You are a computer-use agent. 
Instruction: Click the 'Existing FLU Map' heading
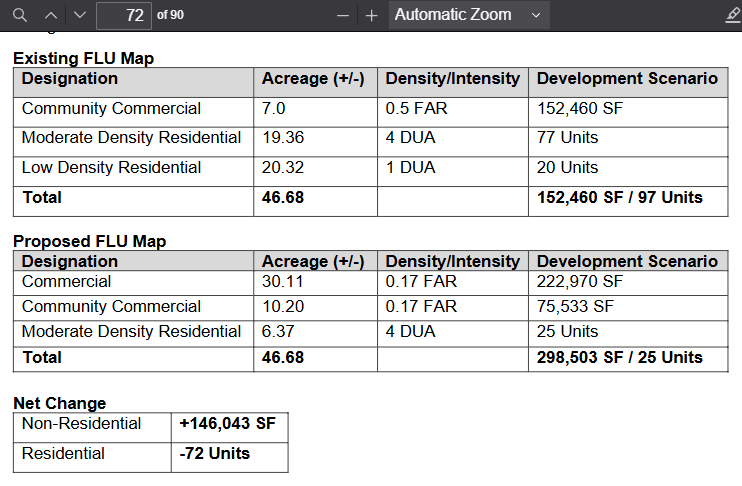point(84,58)
